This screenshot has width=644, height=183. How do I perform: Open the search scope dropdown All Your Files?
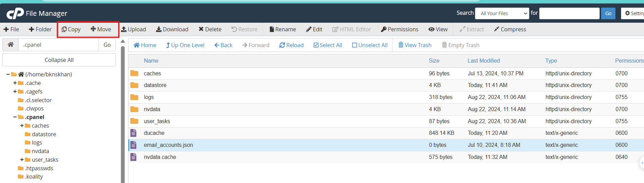pos(502,13)
